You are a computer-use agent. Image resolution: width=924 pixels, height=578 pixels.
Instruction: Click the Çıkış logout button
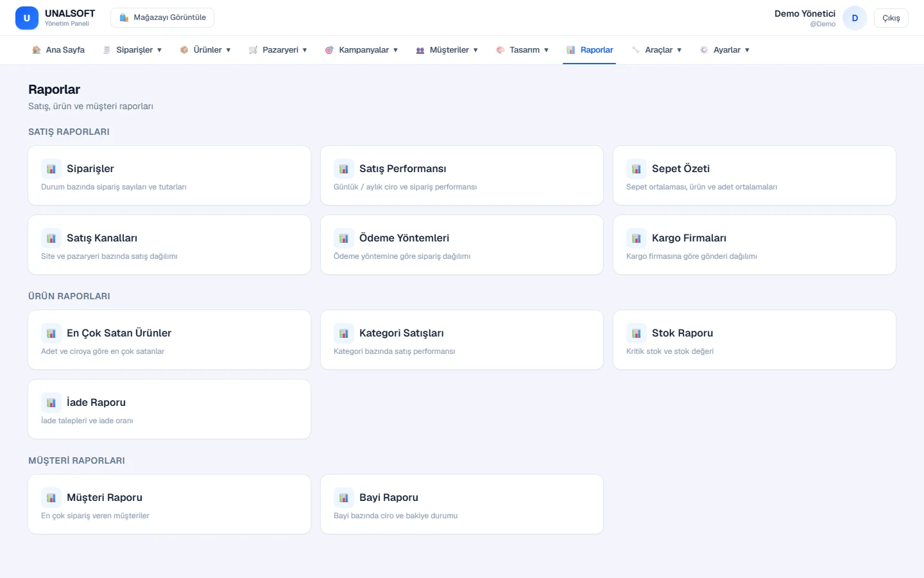pyautogui.click(x=891, y=18)
